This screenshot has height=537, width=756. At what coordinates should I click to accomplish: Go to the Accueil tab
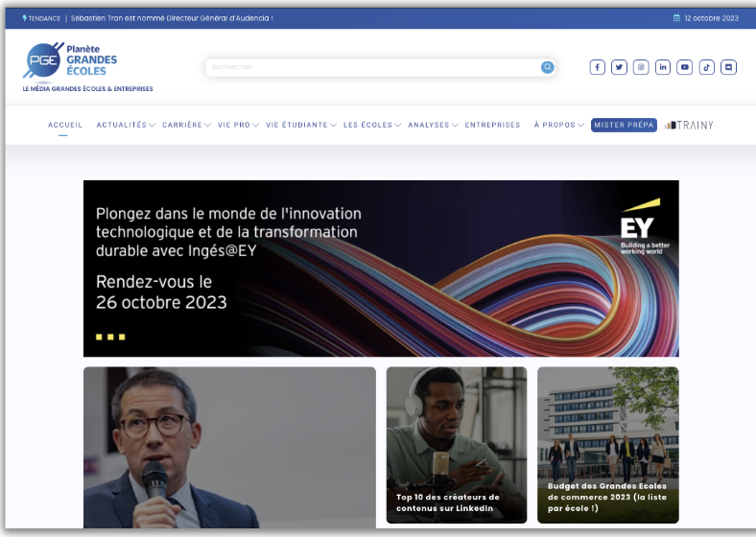[65, 125]
